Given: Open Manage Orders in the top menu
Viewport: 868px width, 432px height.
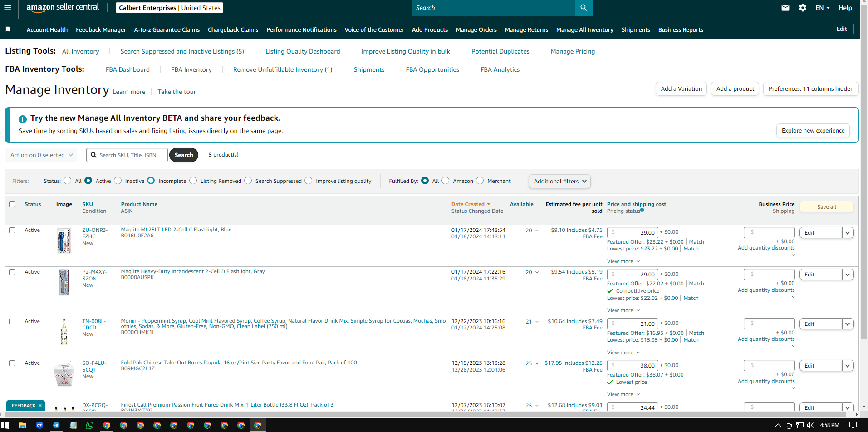Looking at the screenshot, I should coord(476,29).
